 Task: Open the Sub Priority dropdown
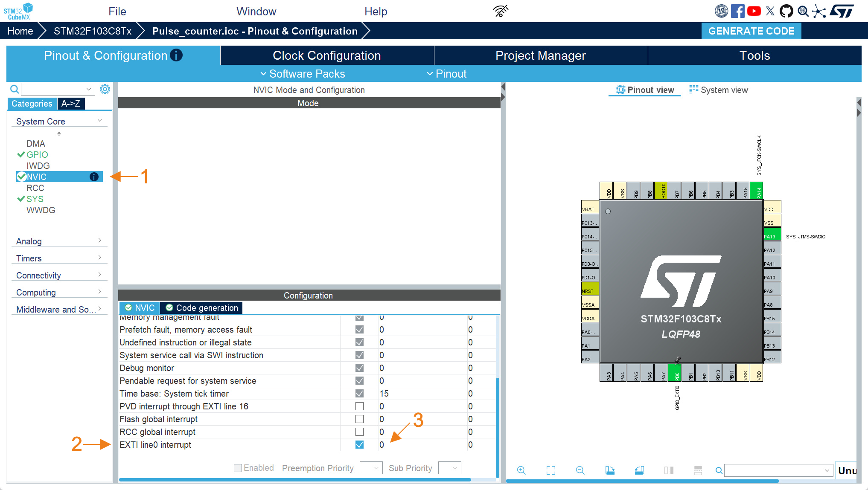(x=450, y=468)
